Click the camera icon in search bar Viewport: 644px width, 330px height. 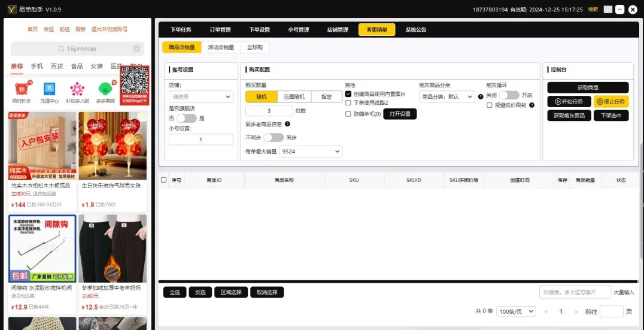(x=136, y=49)
